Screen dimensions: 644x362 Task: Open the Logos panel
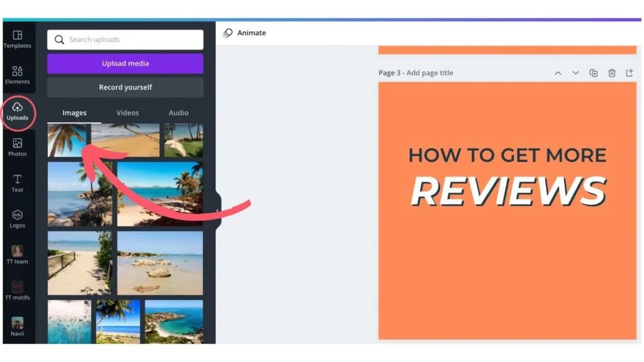[18, 219]
